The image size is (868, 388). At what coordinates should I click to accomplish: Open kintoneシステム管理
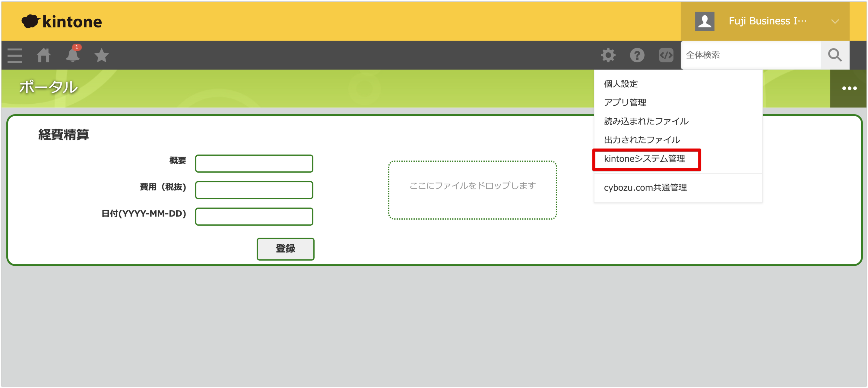(x=644, y=158)
